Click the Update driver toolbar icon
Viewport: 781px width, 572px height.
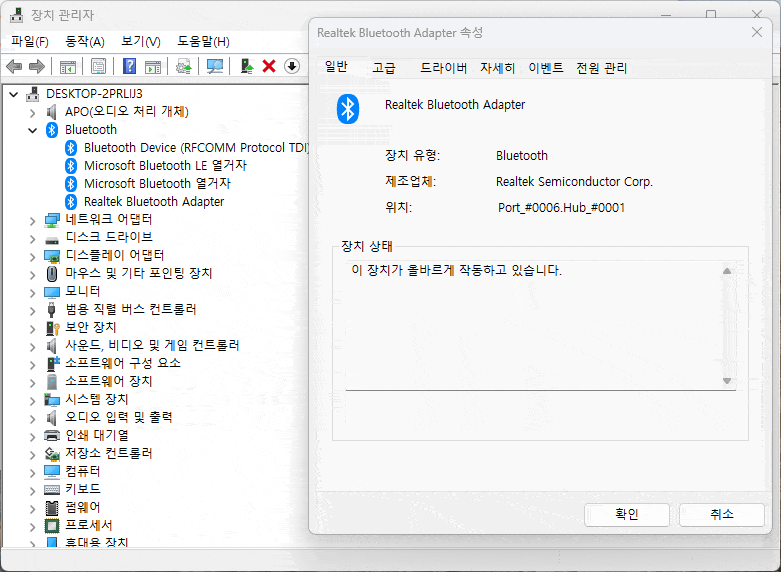coord(184,66)
